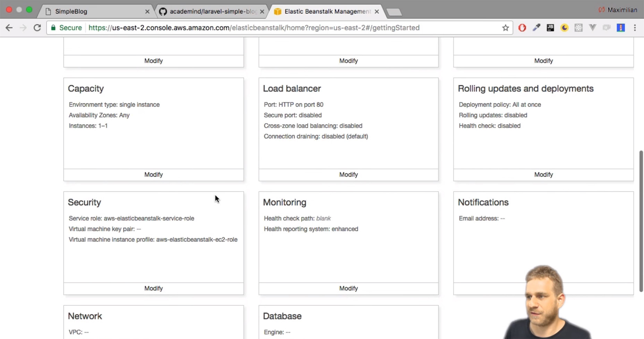Click 'Secure port: disabled' text
Viewport: 644px width, 339px height.
coord(293,115)
